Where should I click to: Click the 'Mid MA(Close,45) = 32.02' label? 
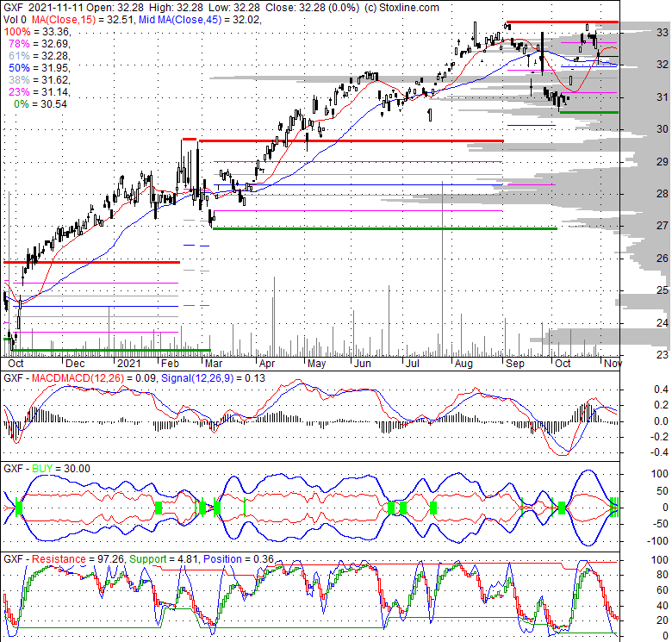coord(200,20)
